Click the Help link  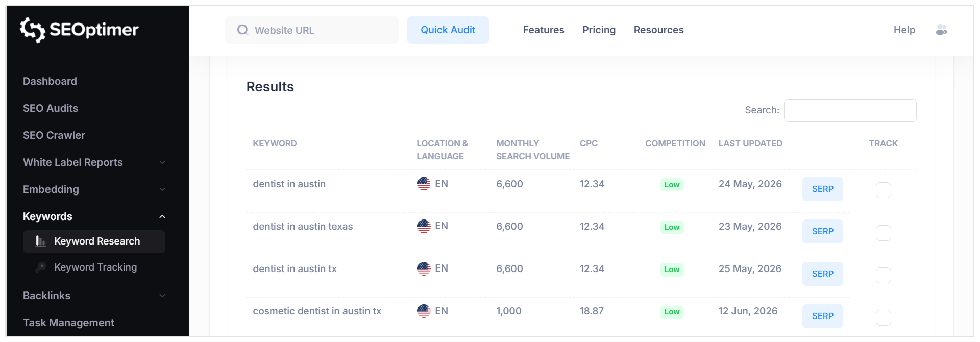coord(904,30)
